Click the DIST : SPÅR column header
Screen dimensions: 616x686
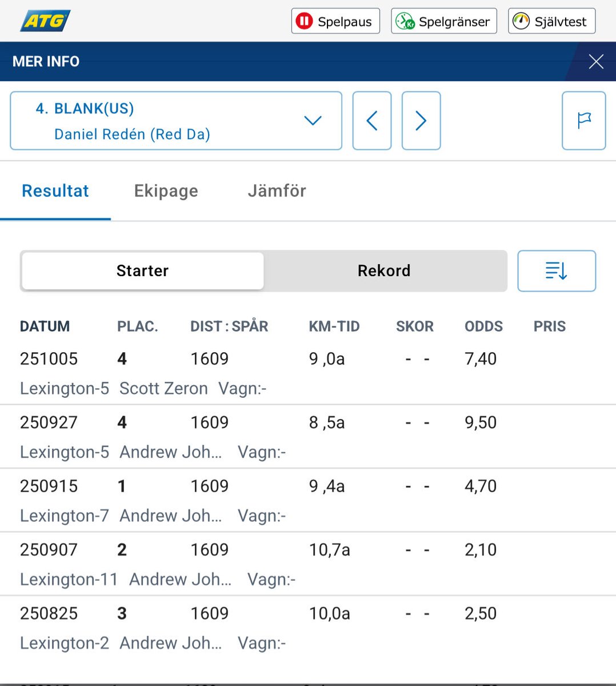coord(229,326)
